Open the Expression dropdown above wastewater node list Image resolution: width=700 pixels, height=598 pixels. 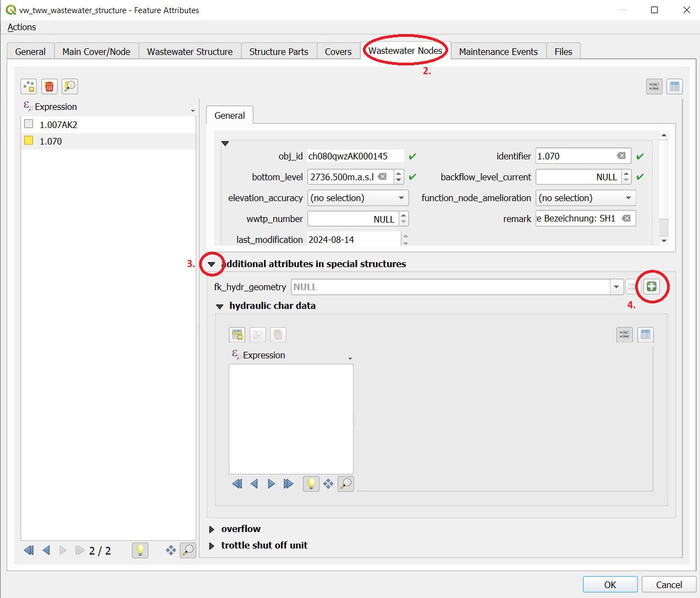point(192,110)
